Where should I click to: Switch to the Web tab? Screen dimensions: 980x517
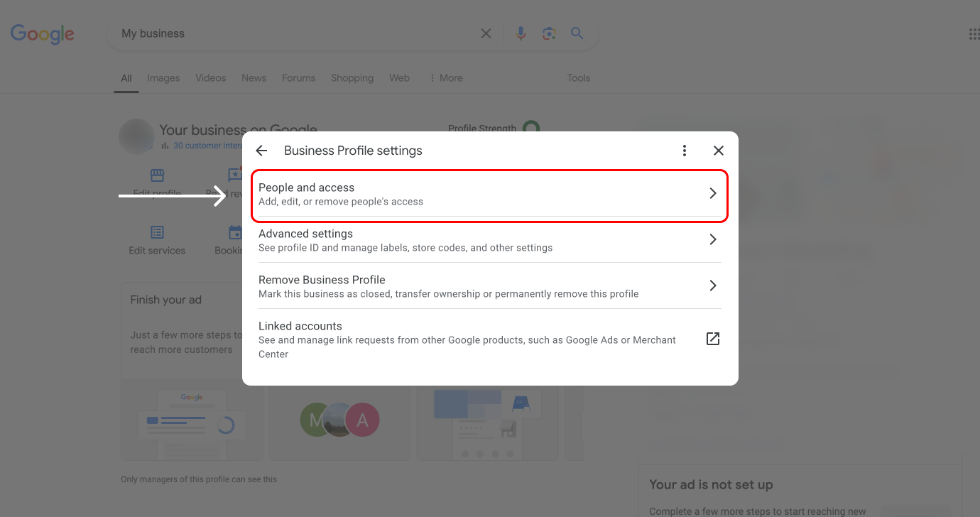[x=399, y=78]
